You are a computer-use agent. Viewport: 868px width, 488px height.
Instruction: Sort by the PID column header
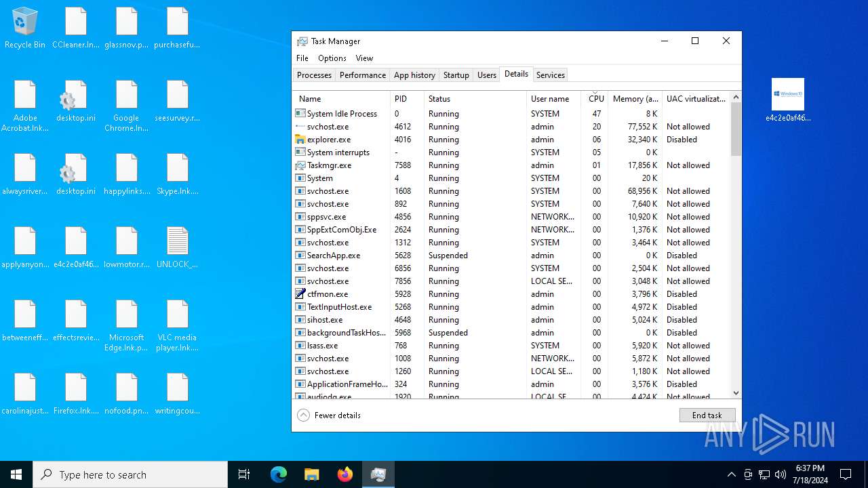point(408,99)
